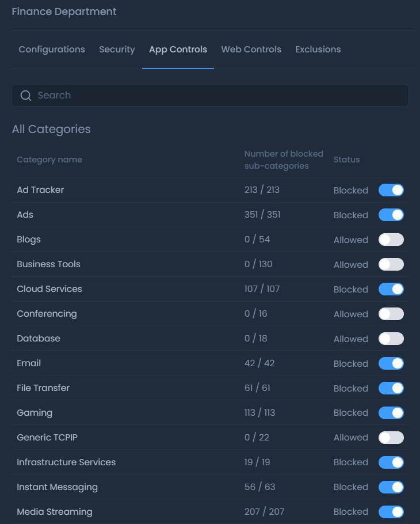Go to the Exclusions tab
Screen dimensions: 420x524
318,50
